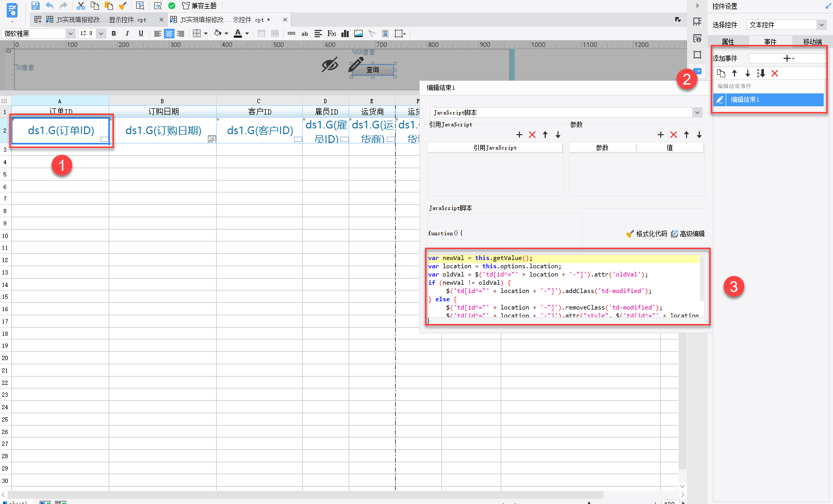
Task: Select the 查询 button in parameter pane
Action: pos(373,70)
